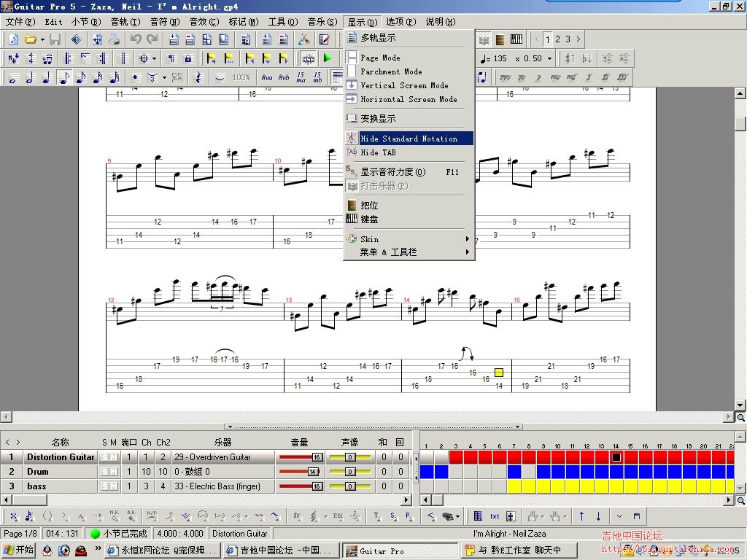The image size is (747, 560).
Task: Go to page 3 in toolbar
Action: click(x=568, y=39)
